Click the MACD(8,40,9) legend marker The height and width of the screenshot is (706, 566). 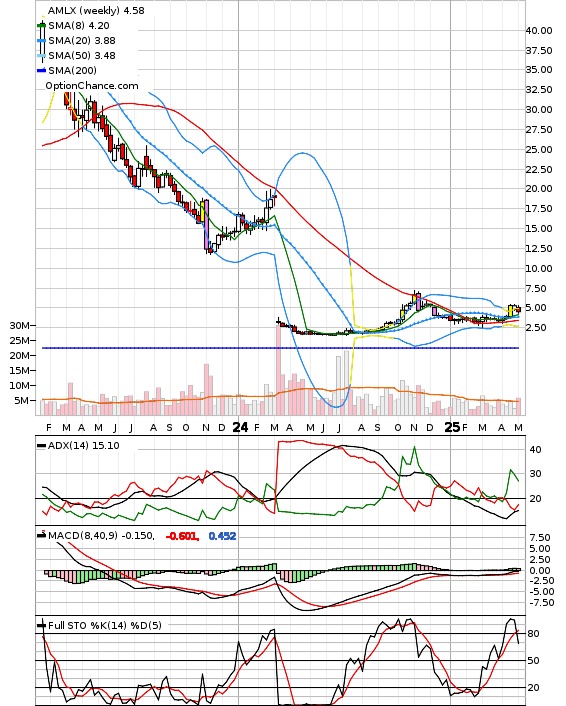pyautogui.click(x=41, y=535)
